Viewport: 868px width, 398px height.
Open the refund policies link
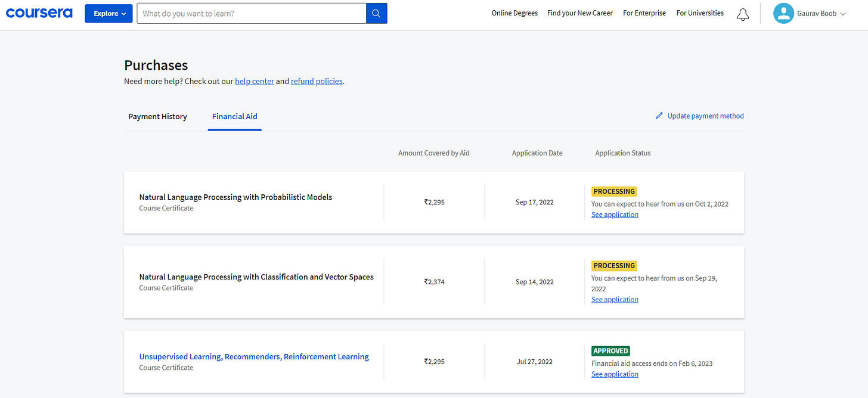point(317,82)
